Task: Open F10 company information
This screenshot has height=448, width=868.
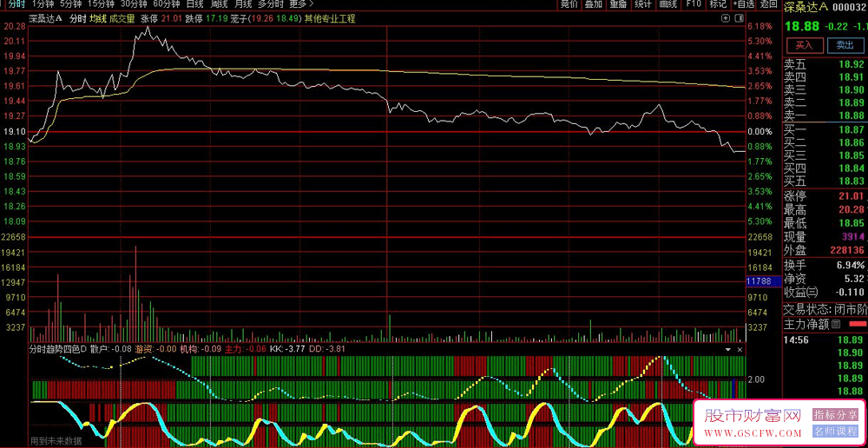Action: (693, 3)
